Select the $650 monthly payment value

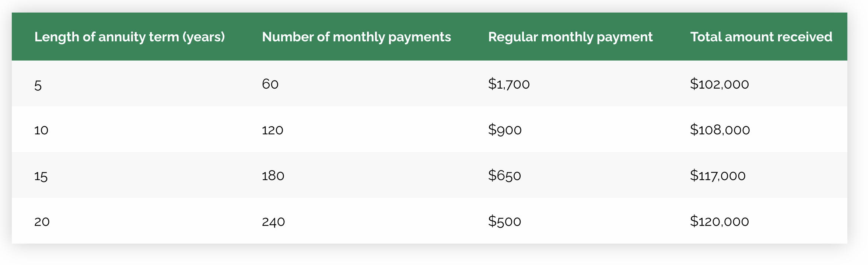coord(504,176)
